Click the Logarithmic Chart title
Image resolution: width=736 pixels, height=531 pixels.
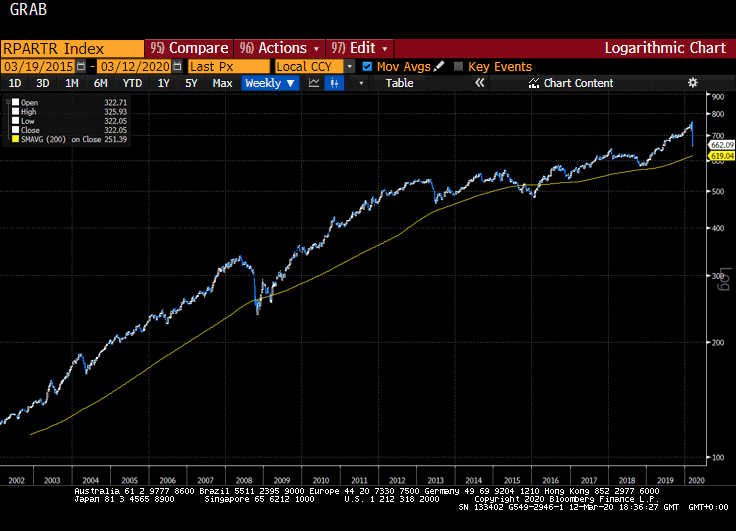coord(665,48)
